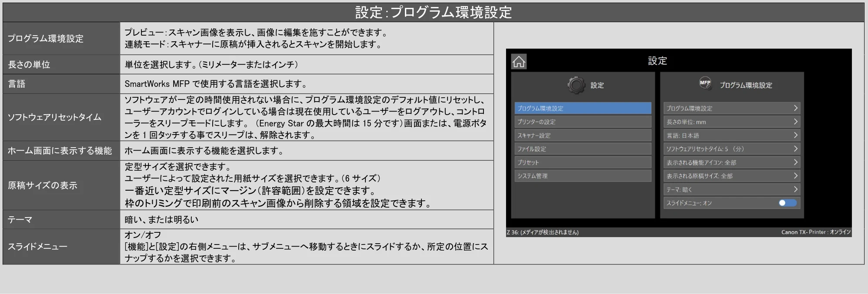Click the テーマ: 暗く setting label
Image resolution: width=868 pixels, height=294 pixels.
(679, 189)
